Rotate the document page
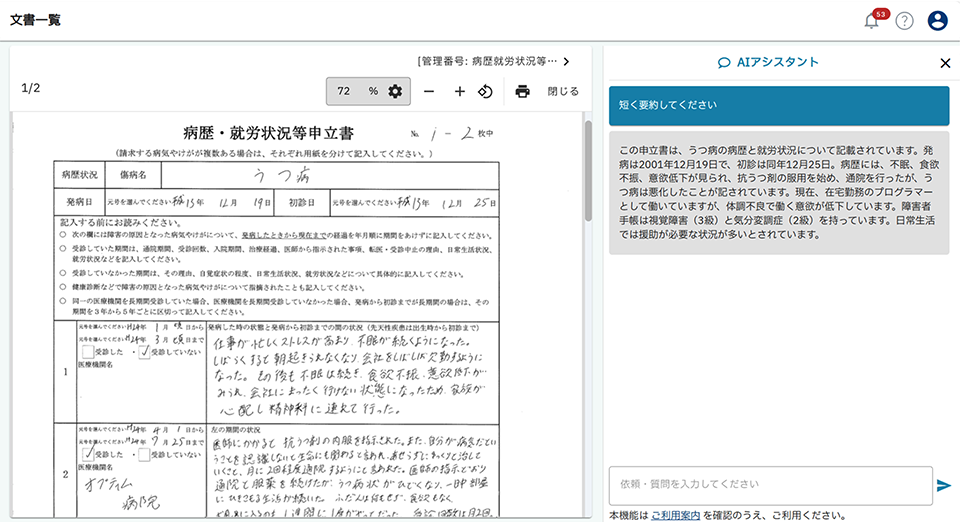This screenshot has width=960, height=522. (x=486, y=91)
